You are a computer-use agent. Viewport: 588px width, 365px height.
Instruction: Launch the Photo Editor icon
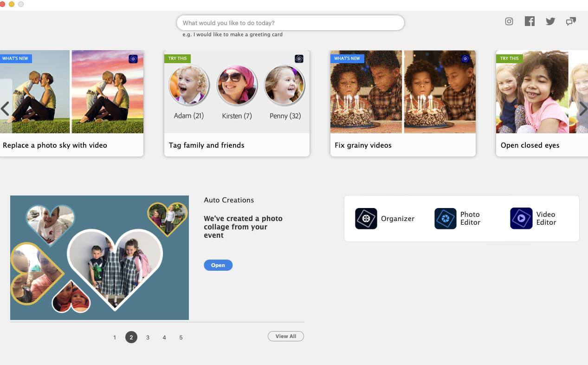click(446, 219)
